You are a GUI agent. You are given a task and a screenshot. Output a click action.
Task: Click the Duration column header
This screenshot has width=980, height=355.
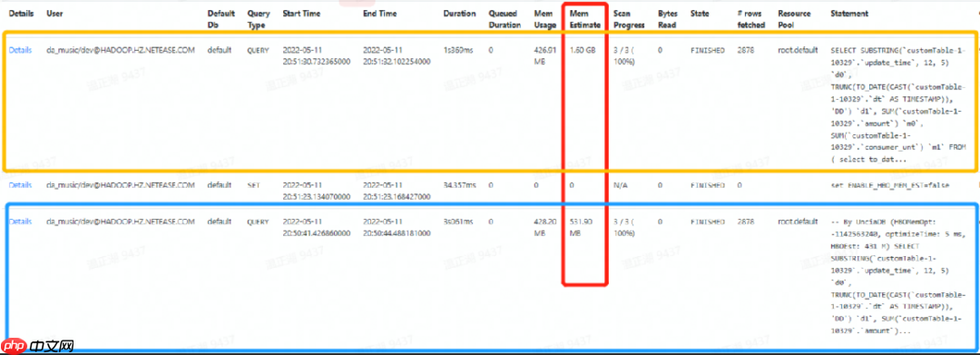pos(459,14)
